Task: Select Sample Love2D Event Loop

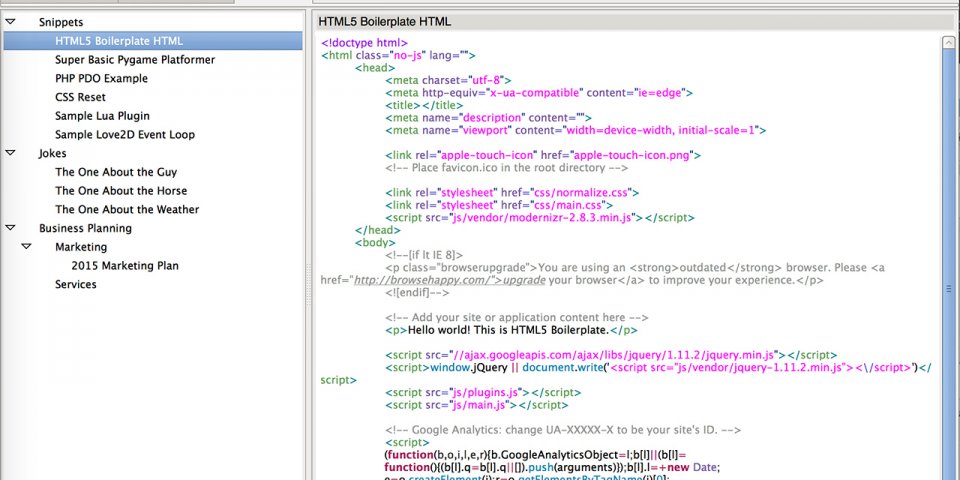Action: click(125, 135)
